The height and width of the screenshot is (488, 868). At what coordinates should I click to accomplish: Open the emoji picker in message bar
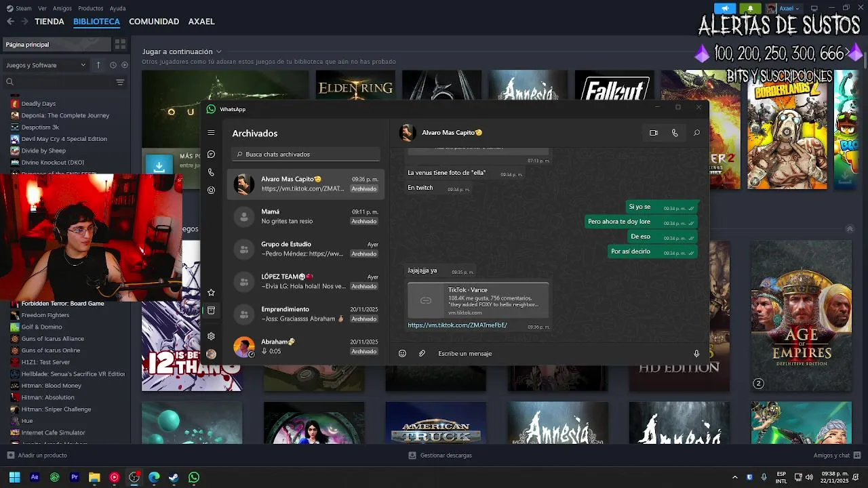[402, 353]
